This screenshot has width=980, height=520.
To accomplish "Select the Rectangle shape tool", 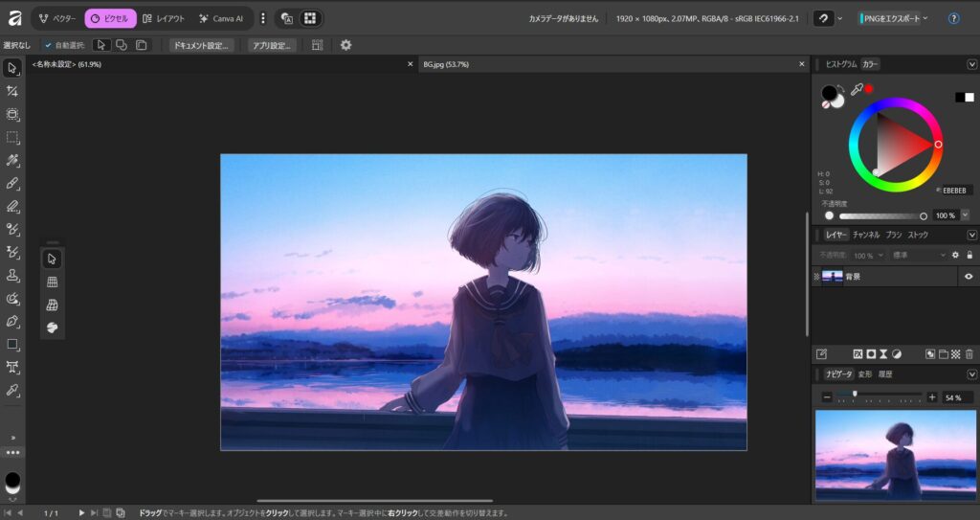I will point(12,344).
